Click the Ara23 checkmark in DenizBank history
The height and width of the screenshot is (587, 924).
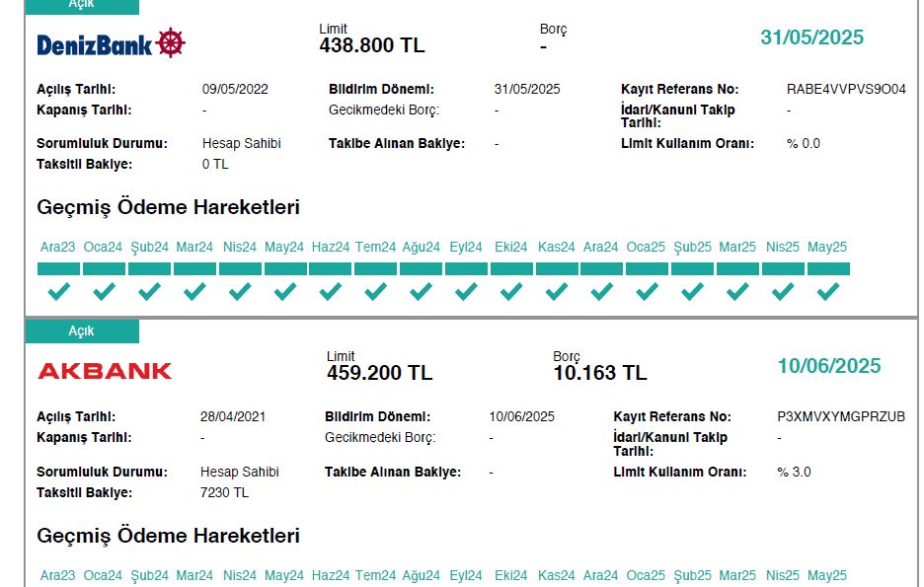pyautogui.click(x=58, y=291)
